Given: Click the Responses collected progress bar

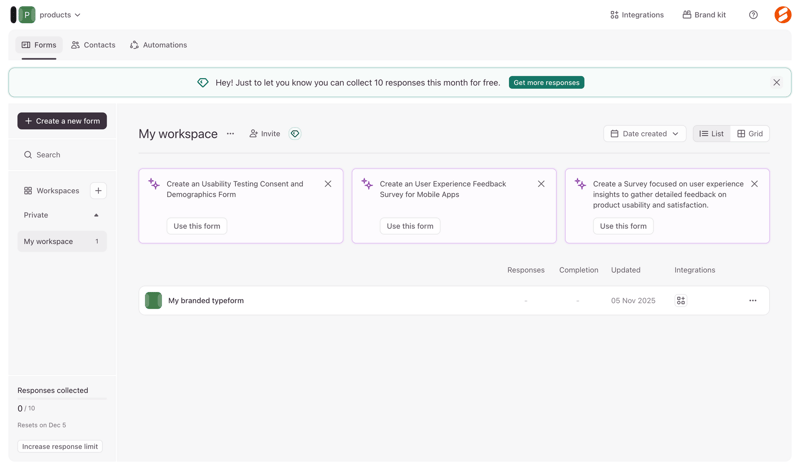Looking at the screenshot, I should (62, 399).
